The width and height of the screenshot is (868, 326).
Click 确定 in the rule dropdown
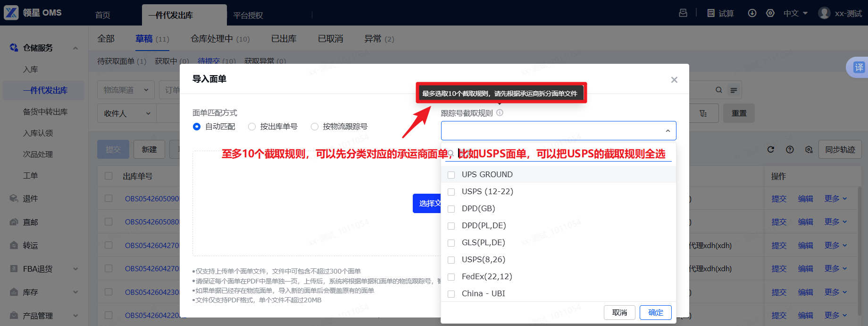point(656,312)
